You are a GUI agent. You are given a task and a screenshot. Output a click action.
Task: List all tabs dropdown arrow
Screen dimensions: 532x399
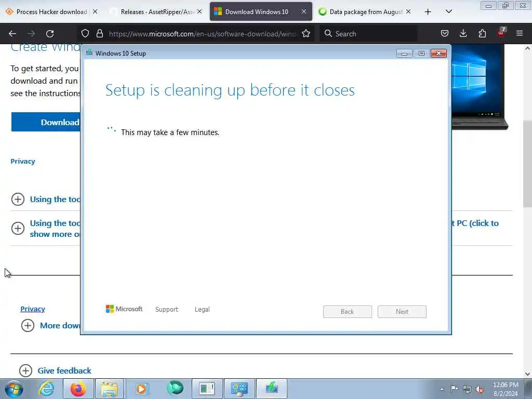448,12
